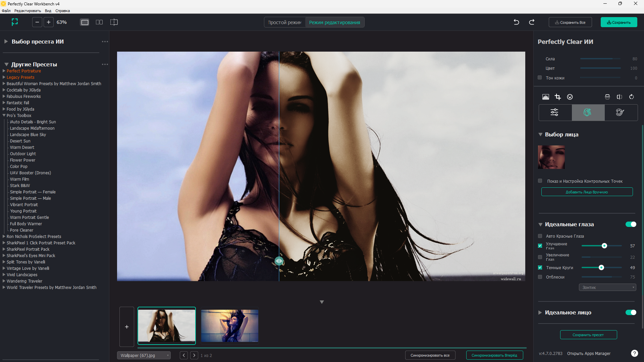644x362 pixels.
Task: Switch to Простой режим tab
Action: (x=285, y=22)
